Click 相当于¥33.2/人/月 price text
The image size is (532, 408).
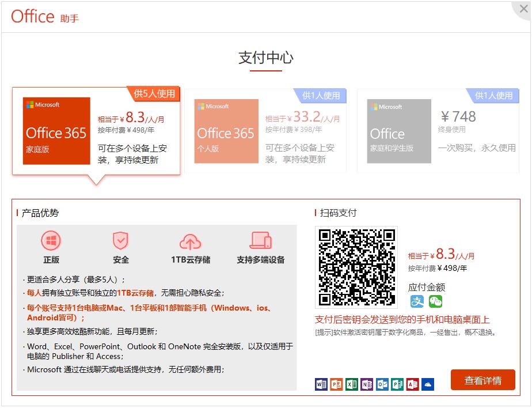tap(302, 117)
